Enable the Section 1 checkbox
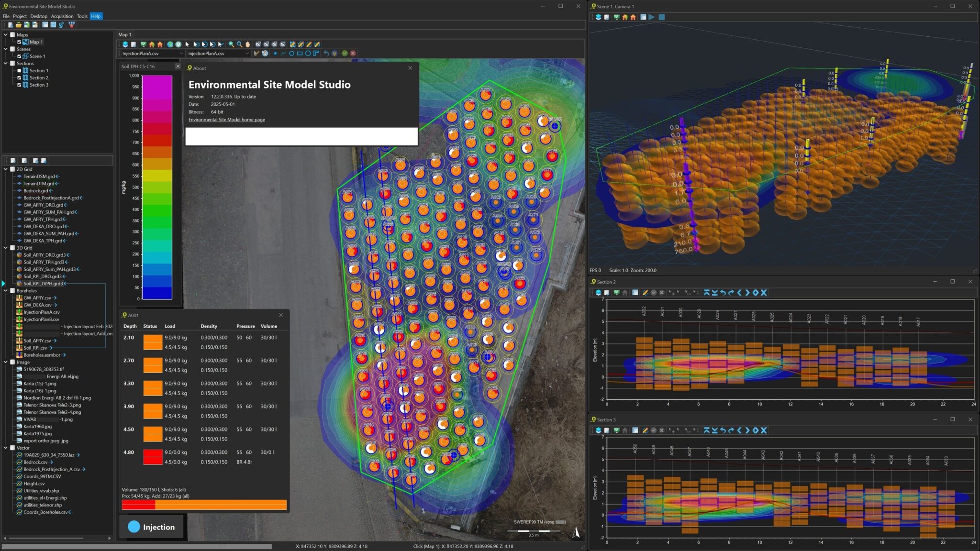 (x=19, y=71)
